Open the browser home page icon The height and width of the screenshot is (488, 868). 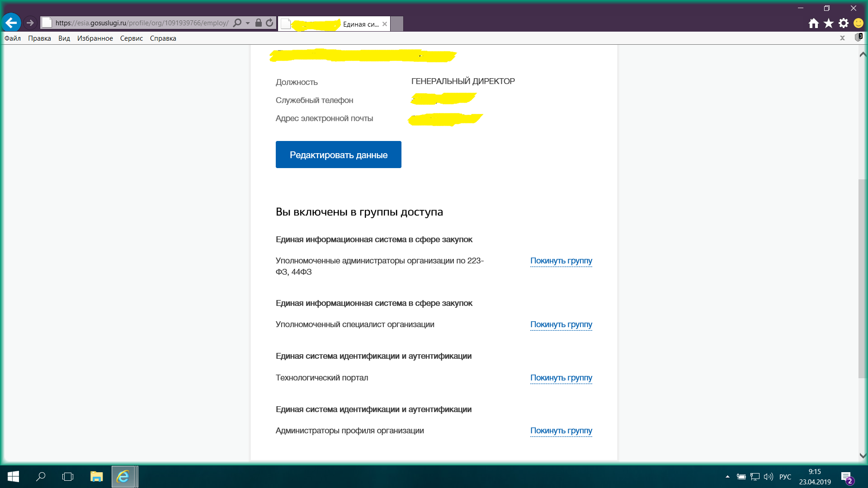(813, 23)
